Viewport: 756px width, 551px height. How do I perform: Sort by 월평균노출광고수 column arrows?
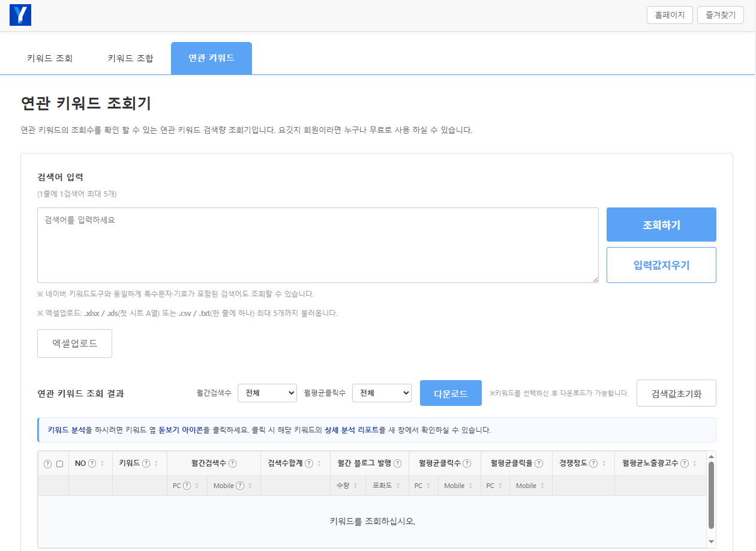coord(695,463)
